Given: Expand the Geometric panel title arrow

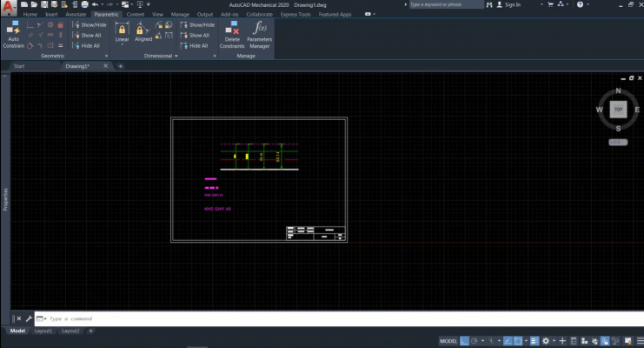Looking at the screenshot, I should pos(105,56).
